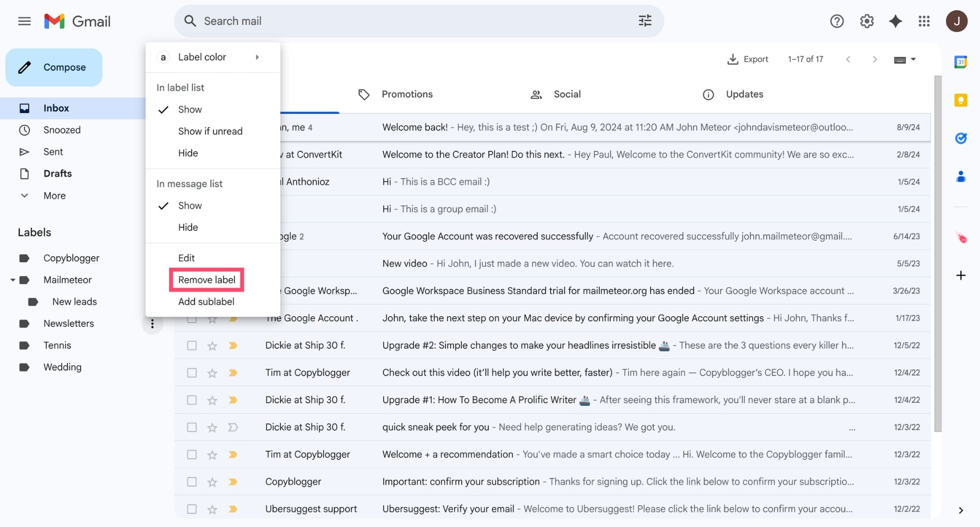Click the Export button

click(747, 59)
